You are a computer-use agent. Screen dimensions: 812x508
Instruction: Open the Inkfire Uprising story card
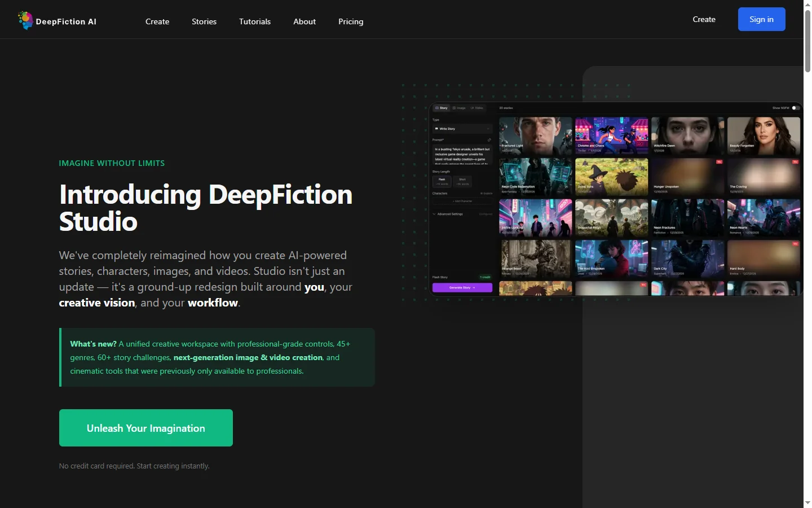[x=536, y=218]
